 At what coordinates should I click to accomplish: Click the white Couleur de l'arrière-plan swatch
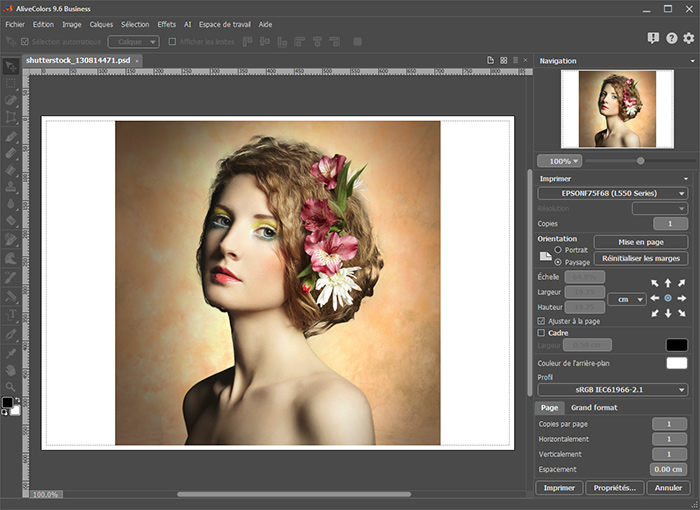(x=677, y=363)
